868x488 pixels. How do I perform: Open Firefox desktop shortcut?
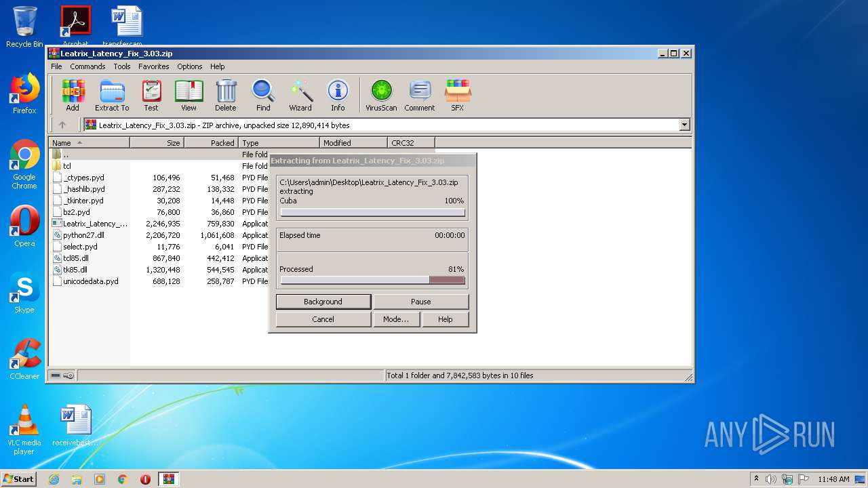pyautogui.click(x=24, y=94)
